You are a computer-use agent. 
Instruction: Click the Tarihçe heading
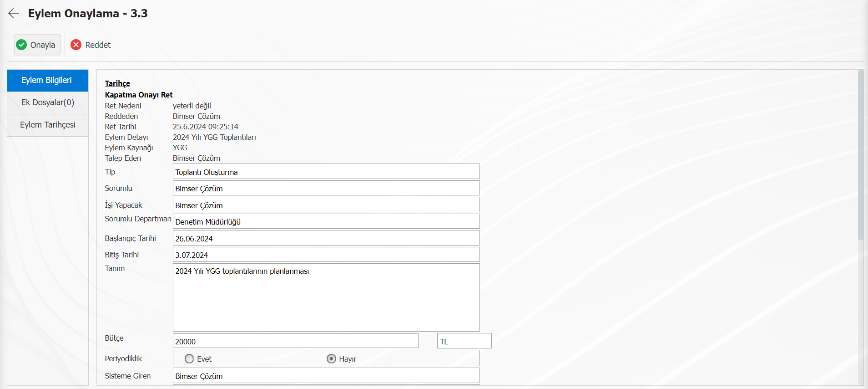pyautogui.click(x=117, y=83)
